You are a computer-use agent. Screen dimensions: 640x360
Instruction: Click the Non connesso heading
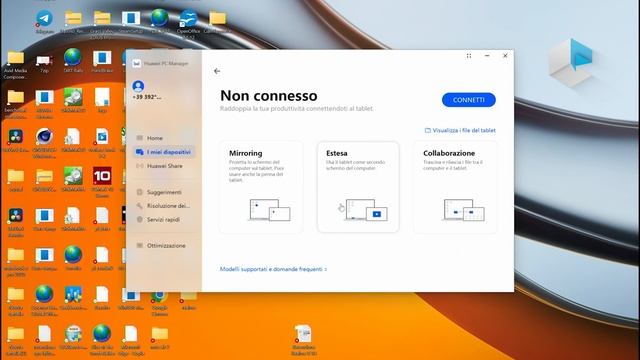[269, 96]
